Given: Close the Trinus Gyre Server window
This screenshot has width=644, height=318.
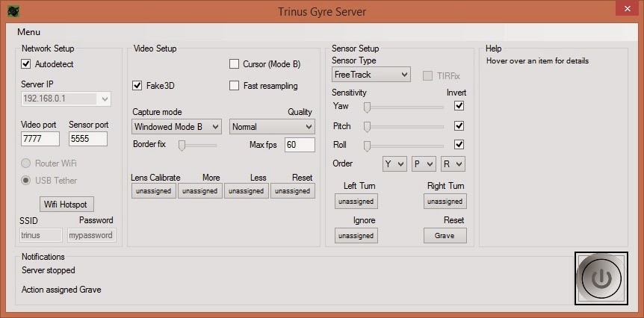Looking at the screenshot, I should [x=627, y=9].
